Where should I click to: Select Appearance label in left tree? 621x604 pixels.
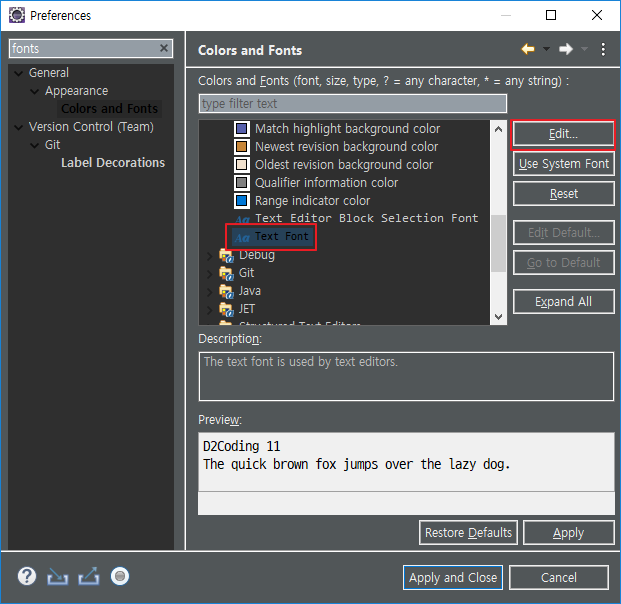pyautogui.click(x=76, y=91)
